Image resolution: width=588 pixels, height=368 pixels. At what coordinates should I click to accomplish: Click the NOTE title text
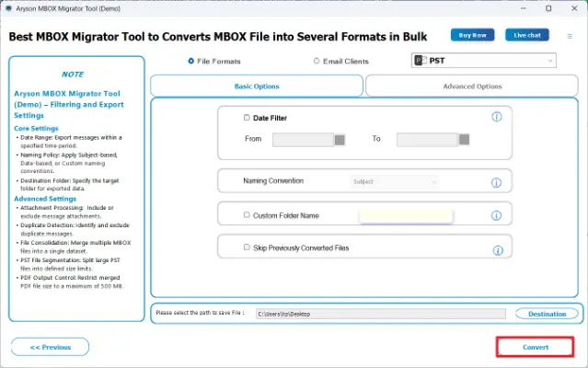coord(73,75)
